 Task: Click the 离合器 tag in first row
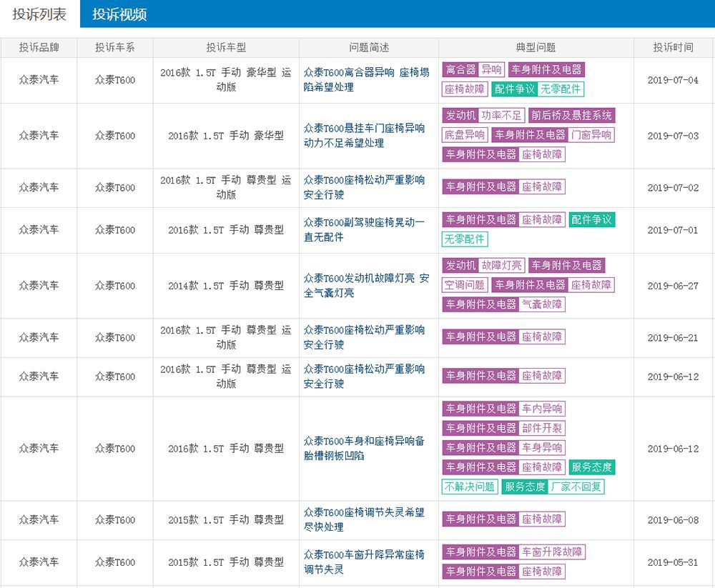[x=460, y=70]
